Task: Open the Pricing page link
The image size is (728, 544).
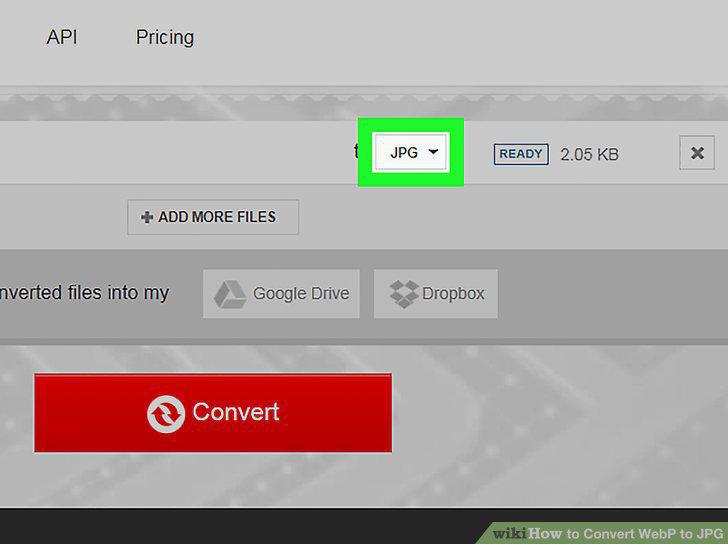Action: [x=165, y=38]
